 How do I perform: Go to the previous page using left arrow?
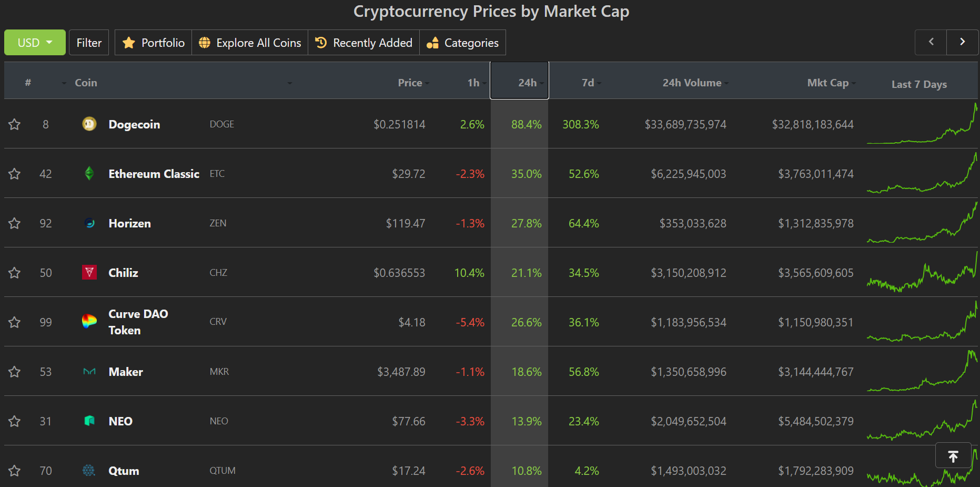pos(931,42)
